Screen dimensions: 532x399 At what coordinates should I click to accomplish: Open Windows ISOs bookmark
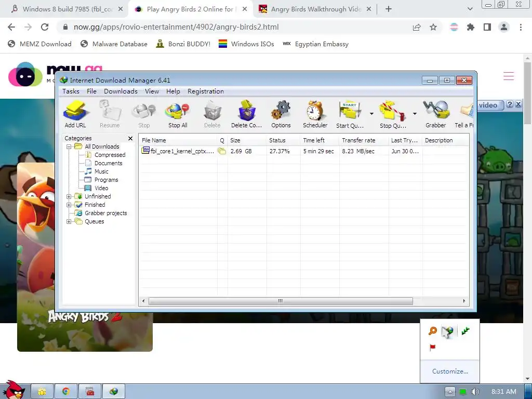pyautogui.click(x=246, y=44)
